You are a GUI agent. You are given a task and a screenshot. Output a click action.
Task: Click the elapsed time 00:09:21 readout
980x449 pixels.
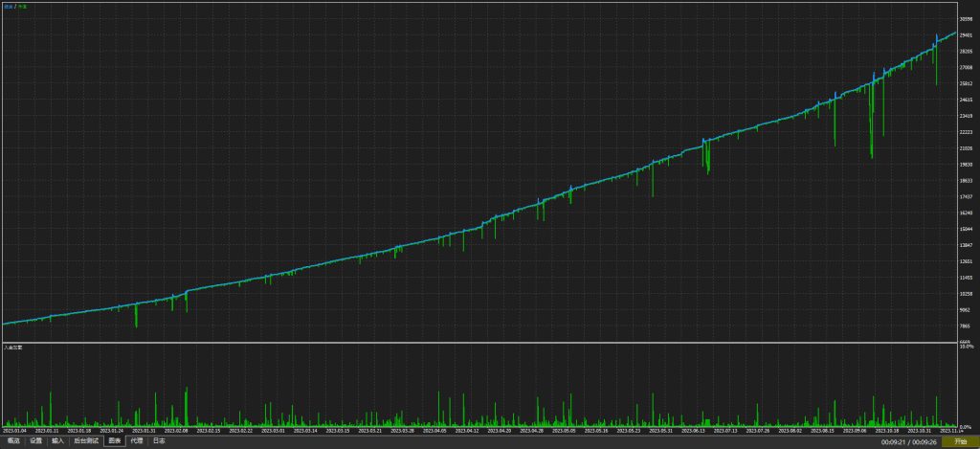coord(893,442)
